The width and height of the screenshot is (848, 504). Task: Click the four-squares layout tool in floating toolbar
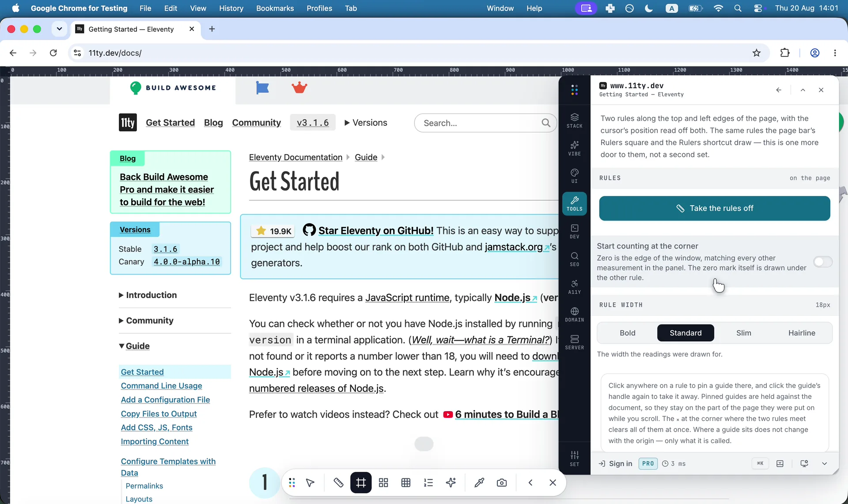tap(383, 483)
